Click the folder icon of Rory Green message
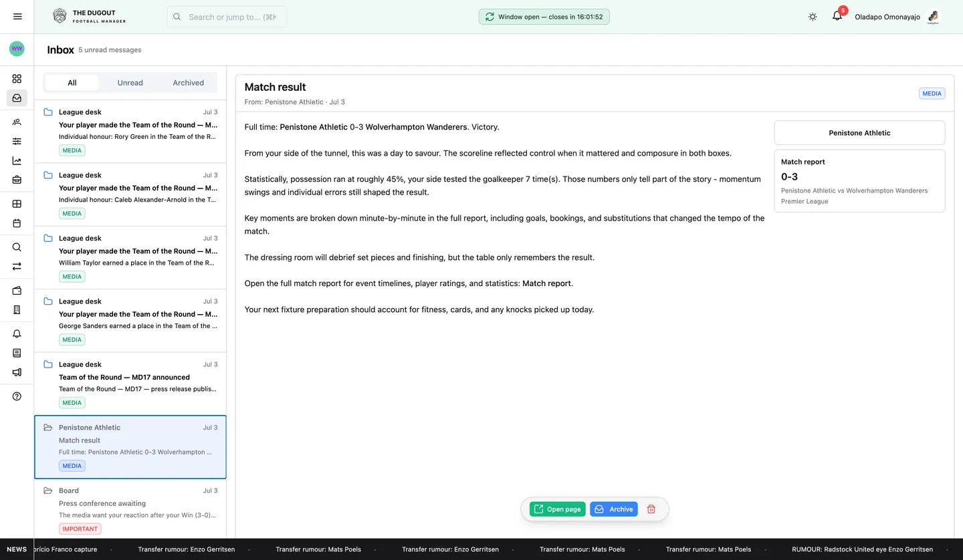963x560 pixels. (48, 112)
